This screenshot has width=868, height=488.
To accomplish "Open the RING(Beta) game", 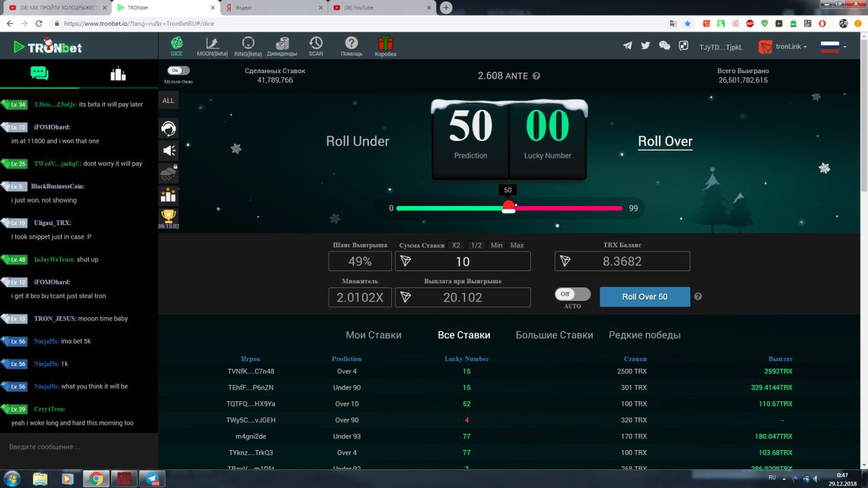I will 248,46.
